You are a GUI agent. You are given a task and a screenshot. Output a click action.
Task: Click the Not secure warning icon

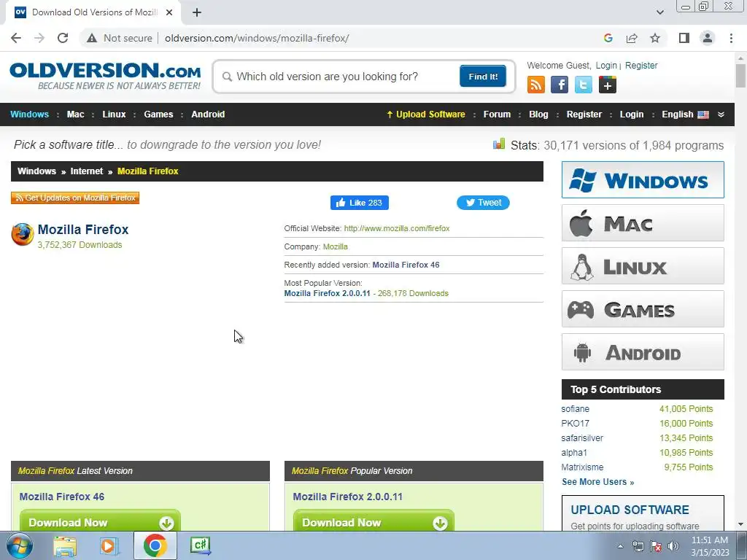[92, 38]
